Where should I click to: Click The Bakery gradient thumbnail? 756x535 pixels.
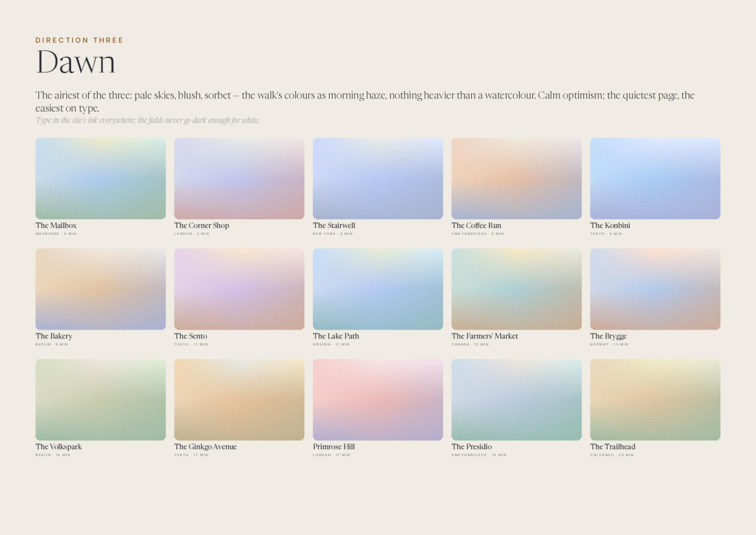pos(101,289)
